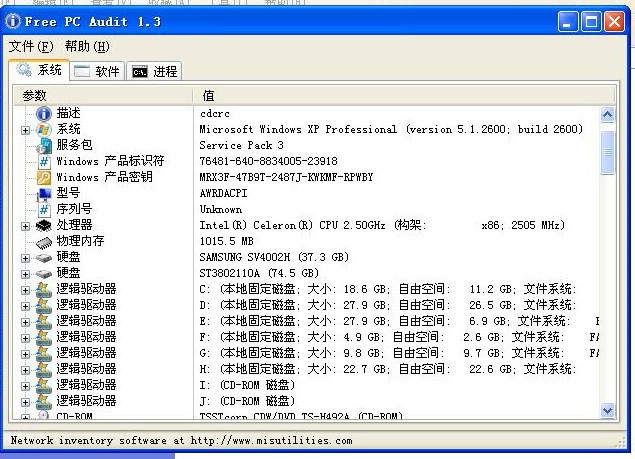This screenshot has width=635, height=459.
Task: Expand the J: CD-ROM 逻辑驱动器 node
Action: click(25, 402)
